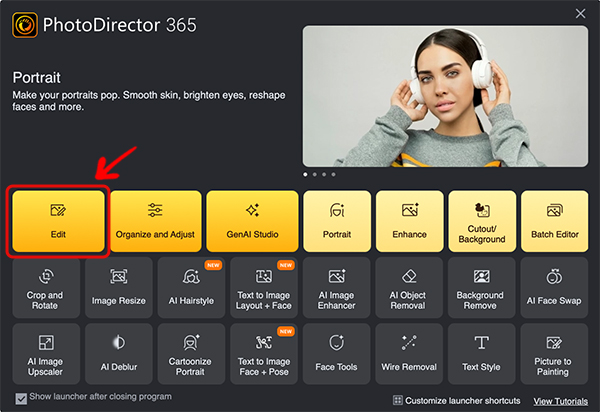Open Text to Image Layout + Face
Screen dimensions: 600x412
click(x=264, y=288)
